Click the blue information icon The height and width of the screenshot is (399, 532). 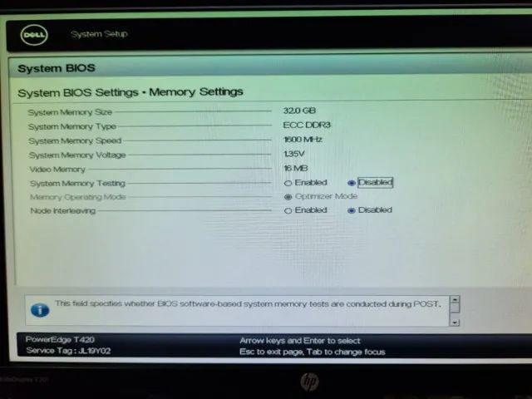(x=39, y=310)
